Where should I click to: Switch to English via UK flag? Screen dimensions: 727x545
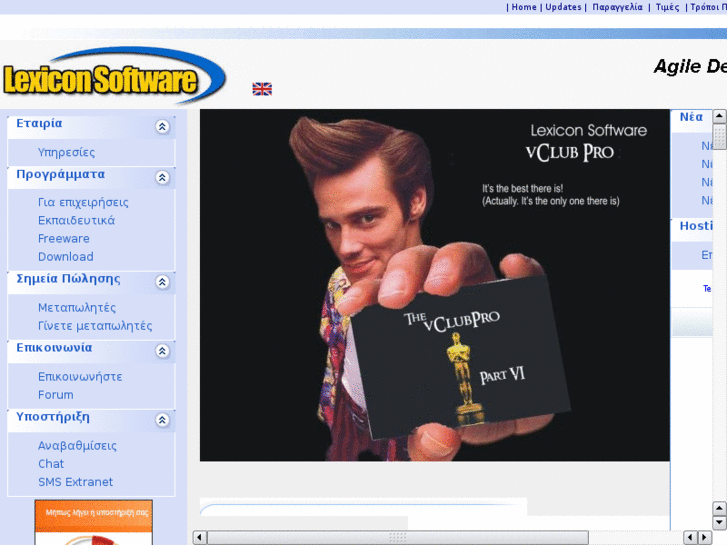(x=262, y=89)
